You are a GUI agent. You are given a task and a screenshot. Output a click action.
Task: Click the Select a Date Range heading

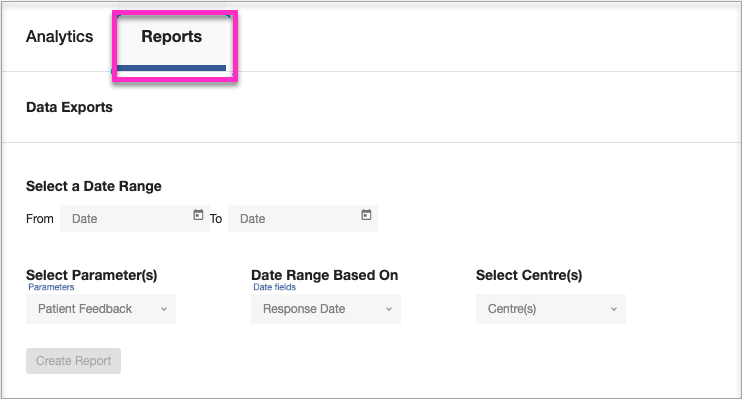point(94,186)
